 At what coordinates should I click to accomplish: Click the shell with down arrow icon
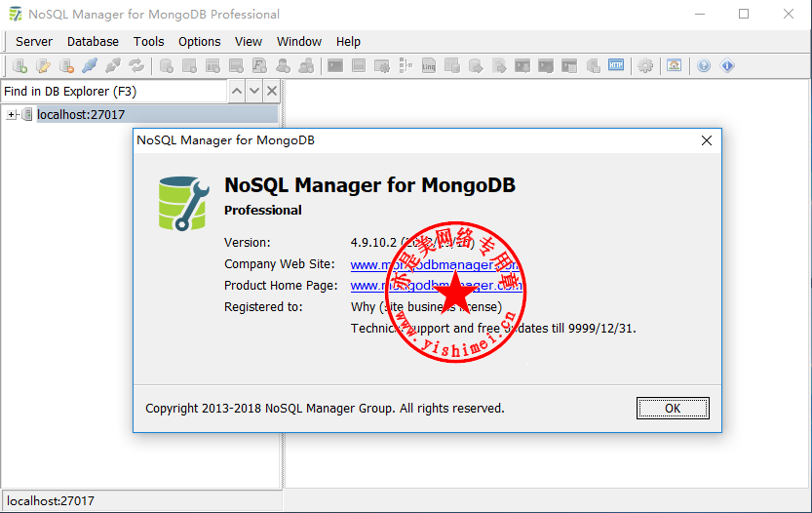point(522,65)
